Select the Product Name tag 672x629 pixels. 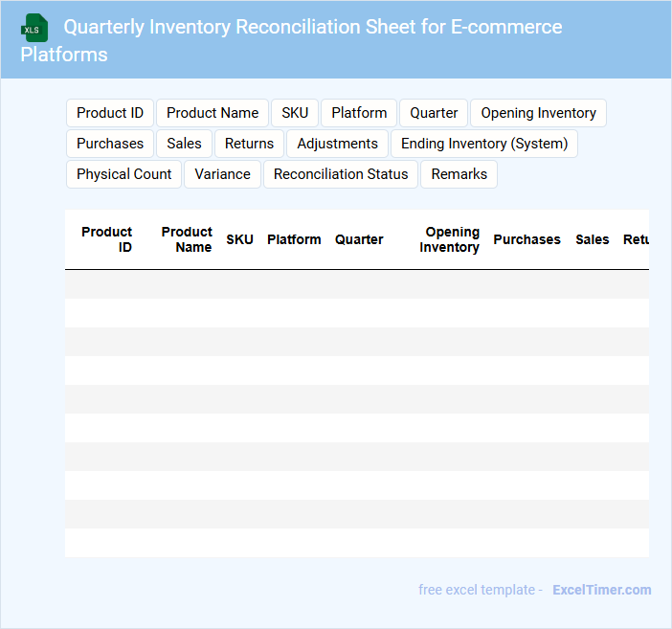tap(213, 113)
